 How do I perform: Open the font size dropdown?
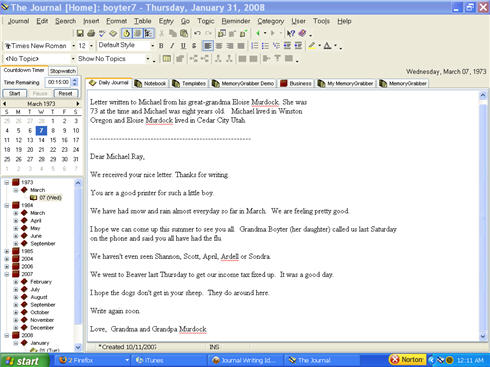point(91,46)
